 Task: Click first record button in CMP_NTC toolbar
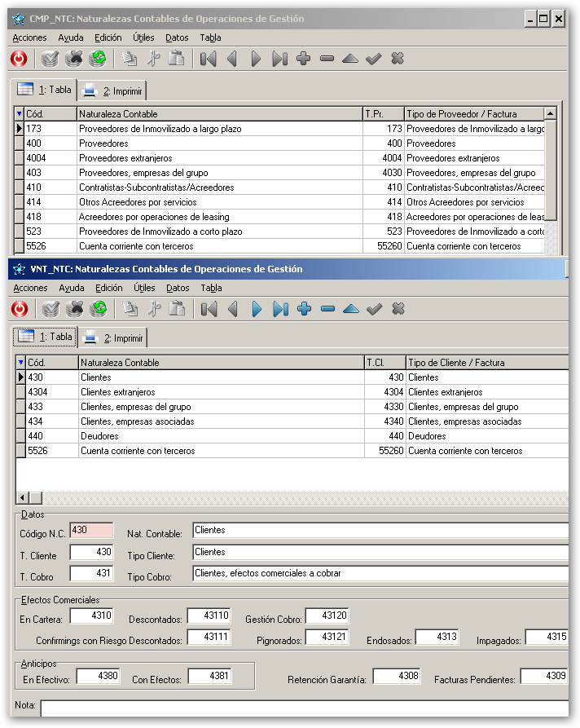coord(209,59)
